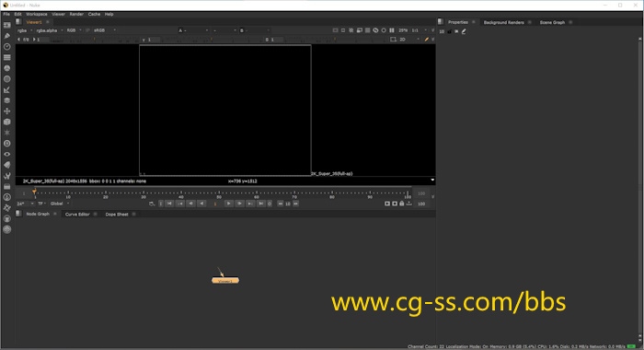Screen dimensions: 644x350
Task: Open the rgba channel layer dropdown
Action: point(25,30)
